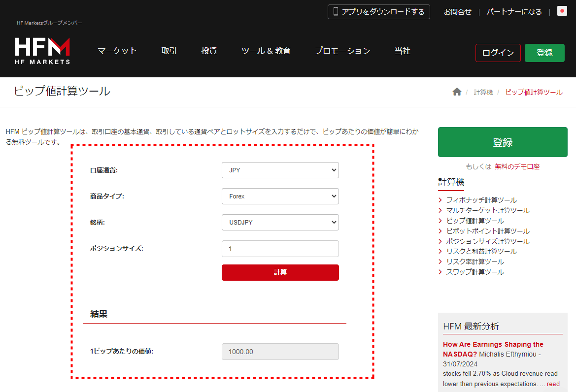Open ポジションサイズ計算ツール in sidebar

[488, 241]
